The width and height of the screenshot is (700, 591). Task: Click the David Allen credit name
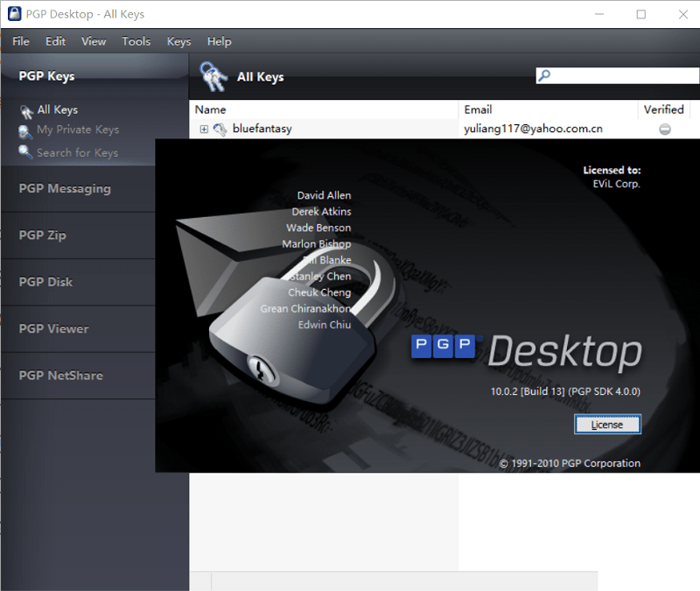[324, 195]
